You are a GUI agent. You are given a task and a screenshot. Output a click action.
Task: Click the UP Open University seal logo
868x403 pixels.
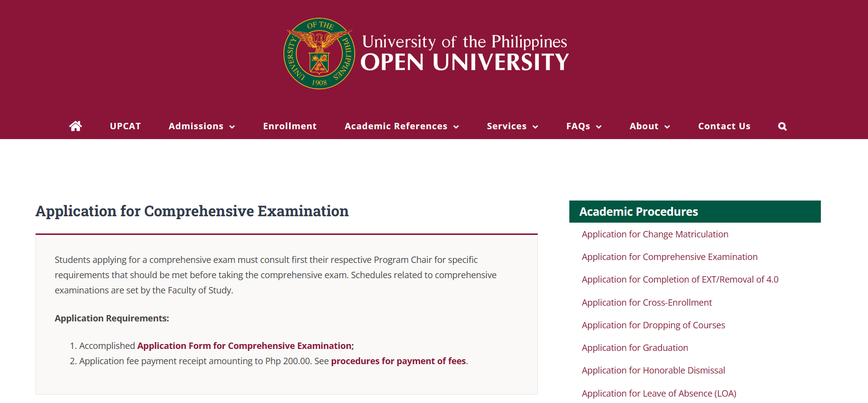319,54
